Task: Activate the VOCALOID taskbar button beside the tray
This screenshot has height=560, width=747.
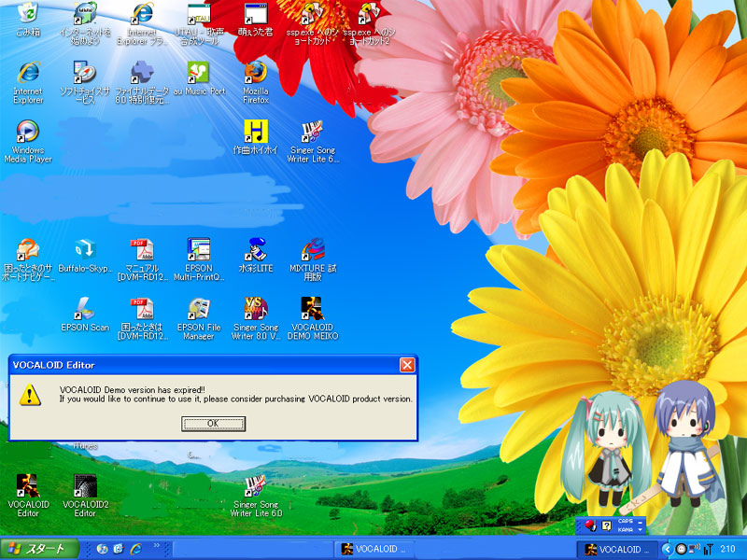Action: pos(615,549)
